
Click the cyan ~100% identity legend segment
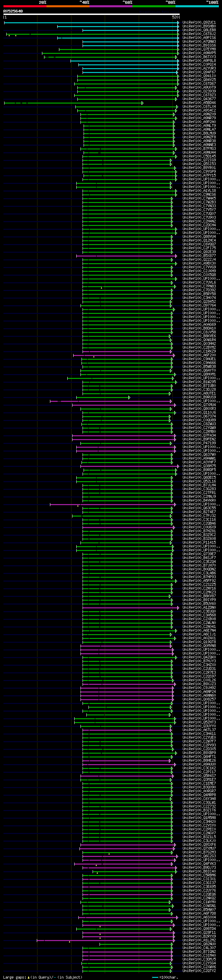click(197, 6)
